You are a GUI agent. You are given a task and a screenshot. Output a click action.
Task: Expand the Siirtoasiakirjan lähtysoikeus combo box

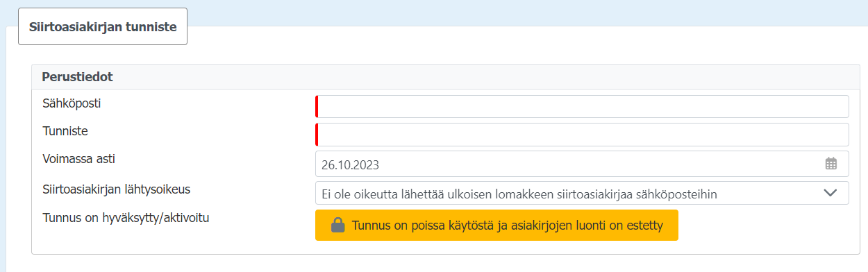pos(582,194)
